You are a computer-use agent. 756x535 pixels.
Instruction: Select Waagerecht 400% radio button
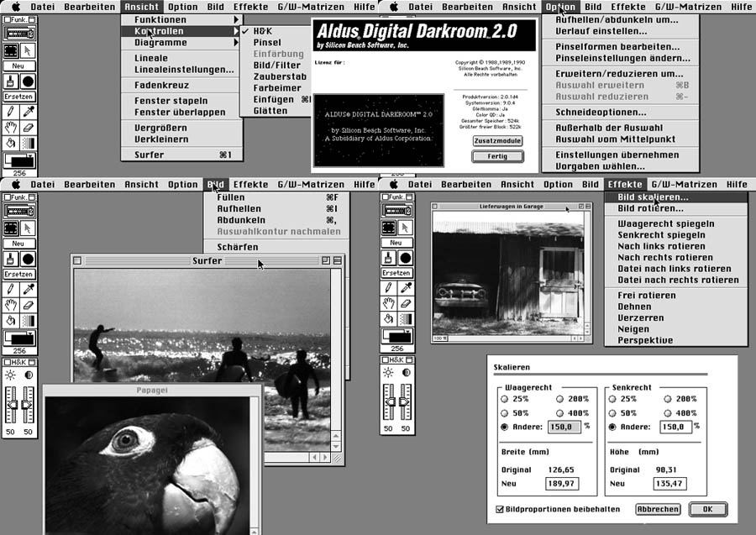[559, 413]
